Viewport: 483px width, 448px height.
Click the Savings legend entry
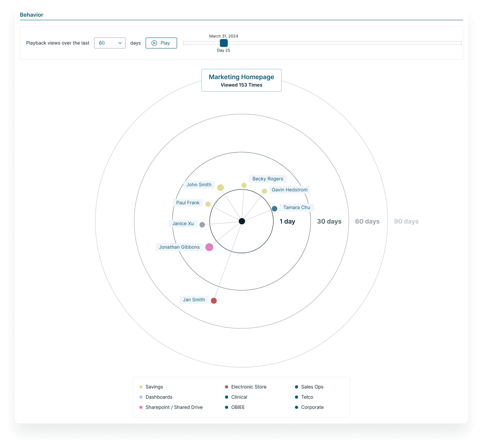click(151, 387)
